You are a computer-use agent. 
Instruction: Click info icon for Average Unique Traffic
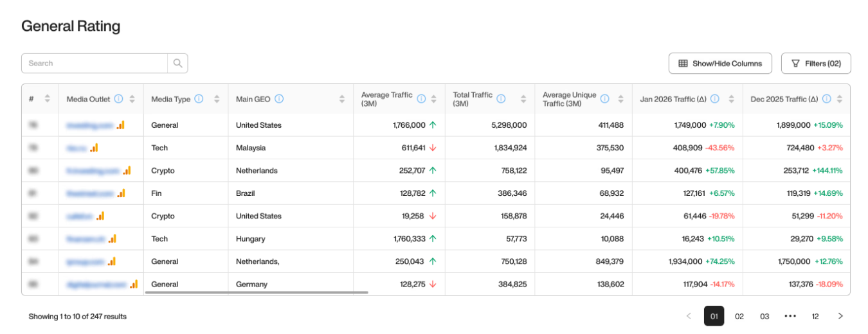click(x=605, y=99)
